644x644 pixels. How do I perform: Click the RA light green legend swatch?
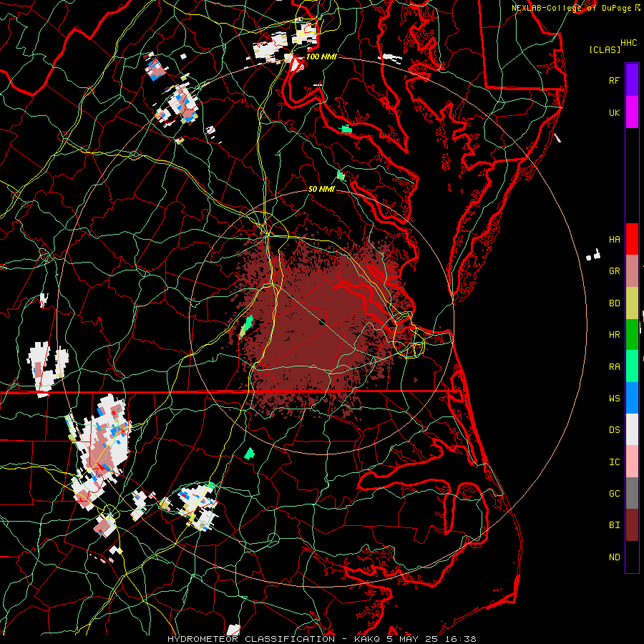(x=632, y=366)
